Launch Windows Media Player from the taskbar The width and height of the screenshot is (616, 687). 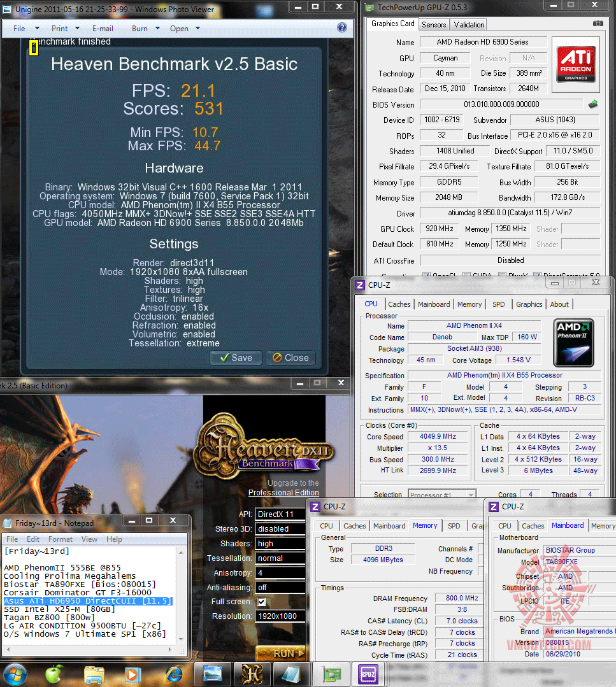coord(133,674)
